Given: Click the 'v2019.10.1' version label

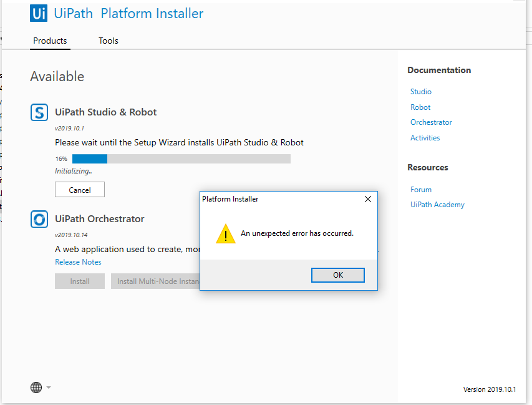Looking at the screenshot, I should [69, 129].
